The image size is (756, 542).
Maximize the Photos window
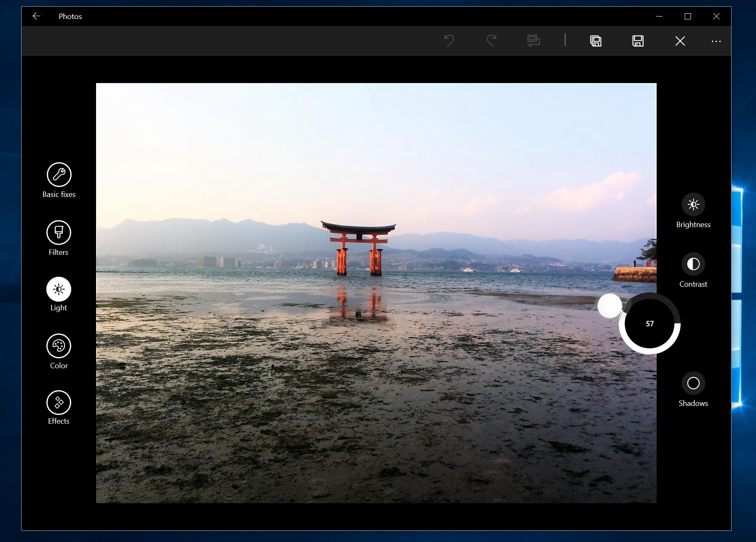(688, 16)
